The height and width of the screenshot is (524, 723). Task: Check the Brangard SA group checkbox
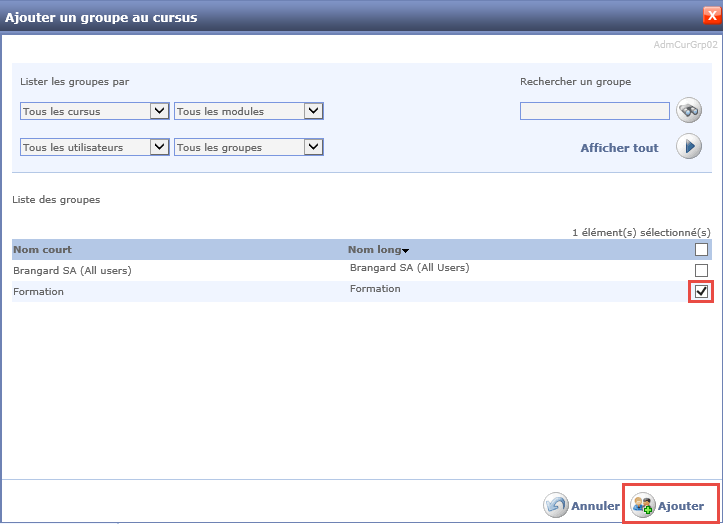pos(701,270)
